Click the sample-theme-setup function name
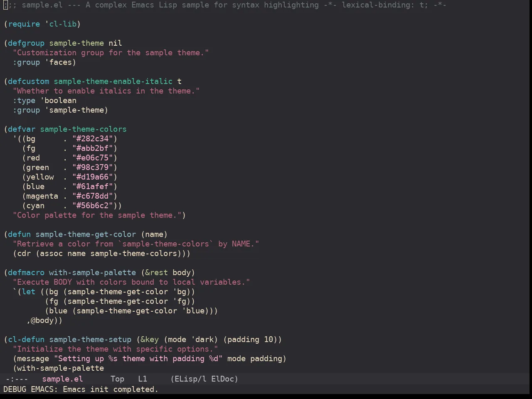Viewport: 532px width, 399px height. [90, 340]
